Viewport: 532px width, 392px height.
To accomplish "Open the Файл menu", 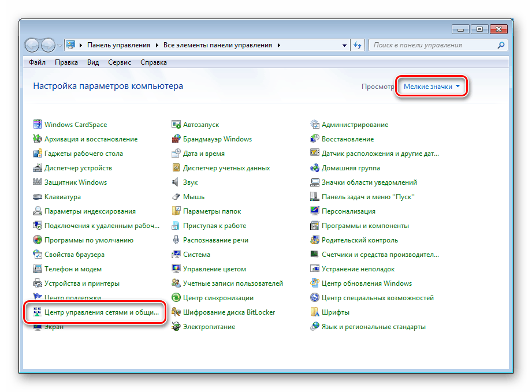I will pos(38,62).
